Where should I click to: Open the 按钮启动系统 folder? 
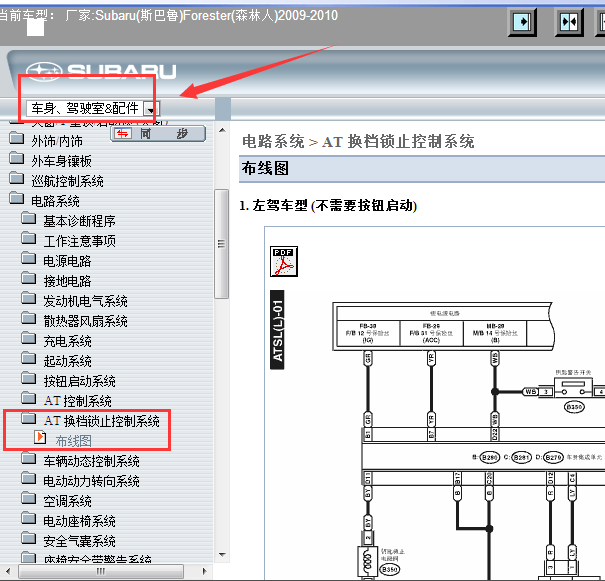point(79,381)
